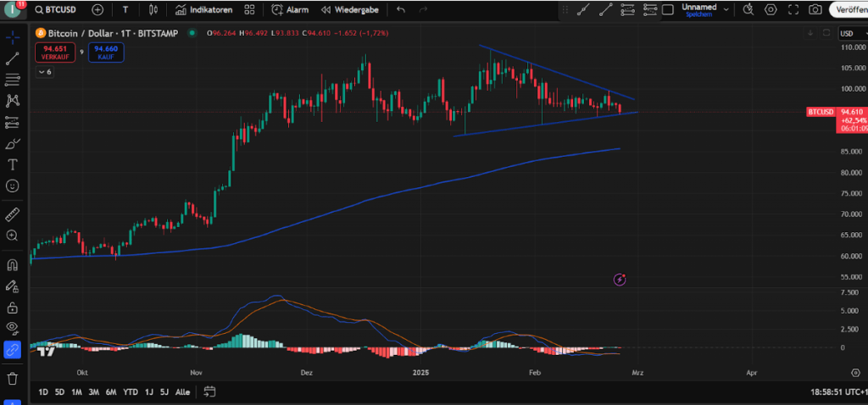Remove drawings with the trash icon

tap(13, 379)
